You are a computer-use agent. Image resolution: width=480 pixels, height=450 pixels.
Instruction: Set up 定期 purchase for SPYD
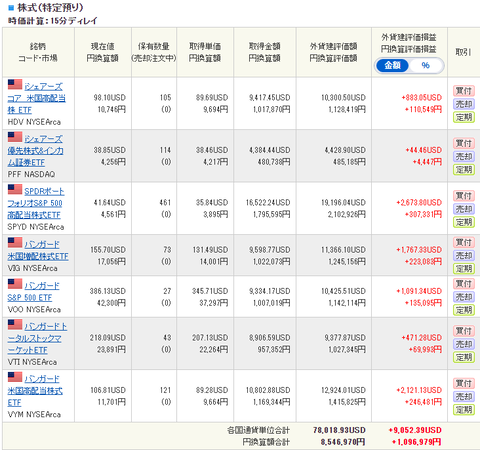[x=463, y=222]
